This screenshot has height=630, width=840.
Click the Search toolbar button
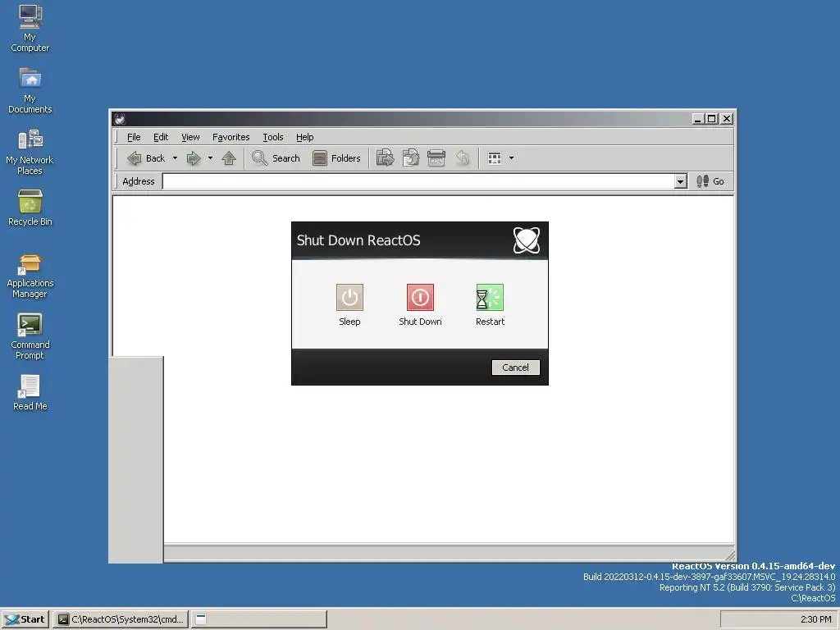276,158
